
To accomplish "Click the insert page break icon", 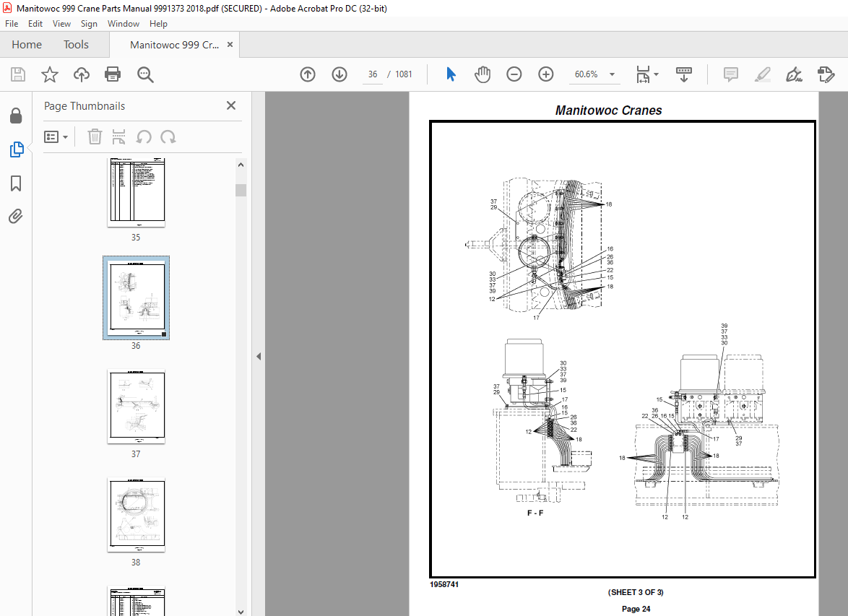I will coord(118,136).
